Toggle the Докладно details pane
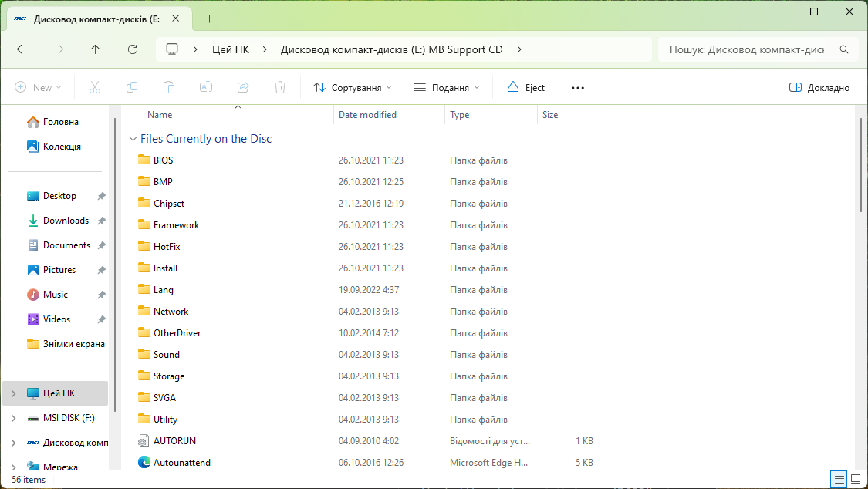 click(819, 87)
